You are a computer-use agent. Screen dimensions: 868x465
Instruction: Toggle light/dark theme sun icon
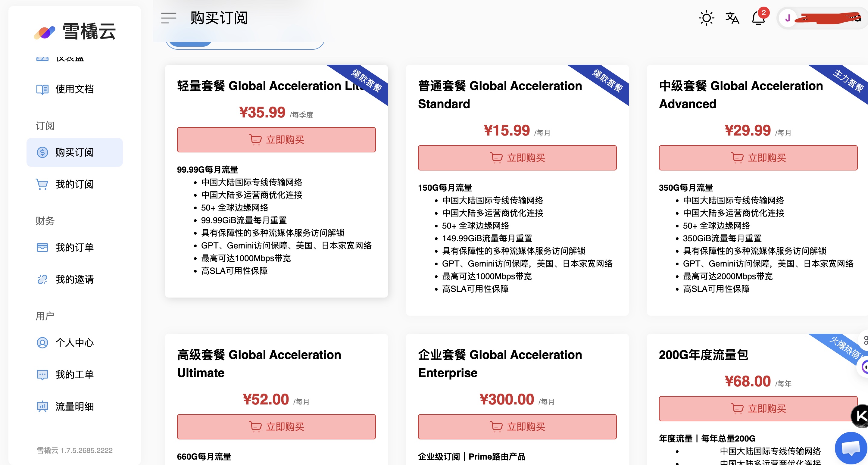pyautogui.click(x=706, y=18)
